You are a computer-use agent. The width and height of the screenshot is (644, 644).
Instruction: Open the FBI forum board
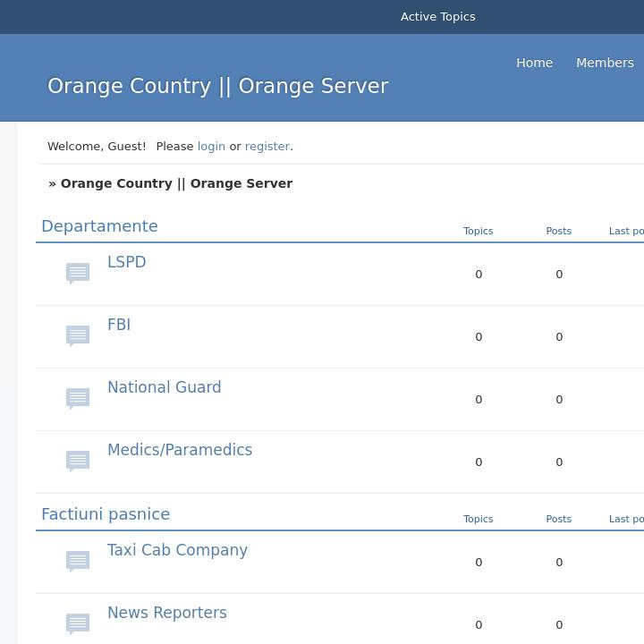(x=119, y=325)
